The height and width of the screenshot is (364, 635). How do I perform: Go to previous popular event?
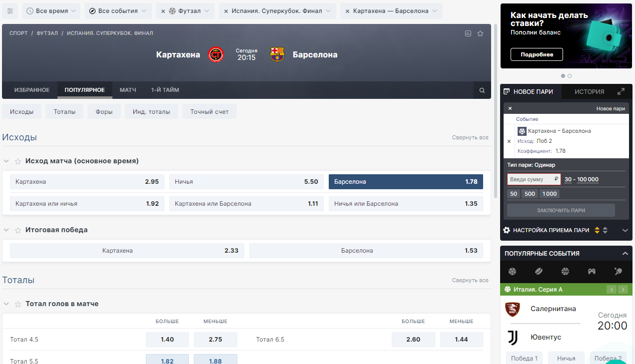click(x=612, y=290)
